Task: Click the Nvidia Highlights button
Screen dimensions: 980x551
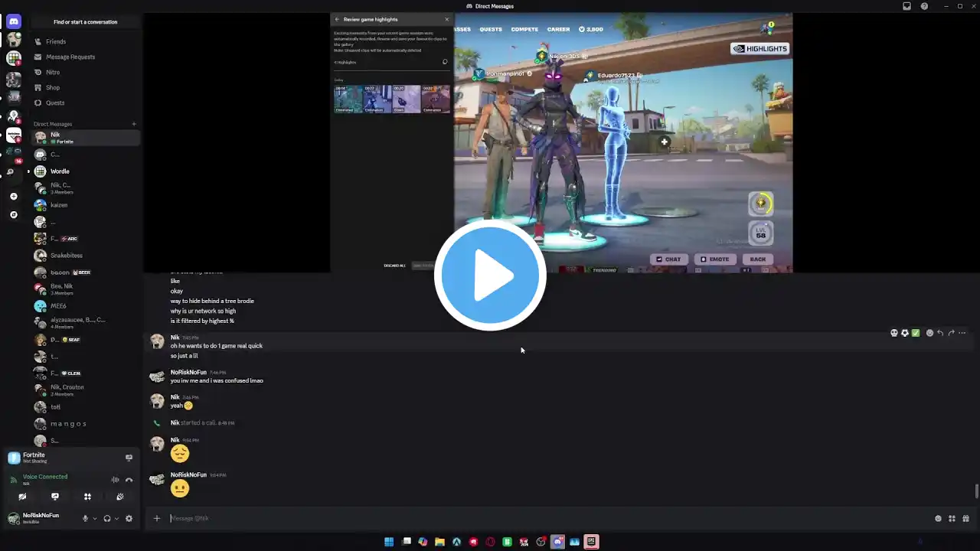Action: (759, 48)
